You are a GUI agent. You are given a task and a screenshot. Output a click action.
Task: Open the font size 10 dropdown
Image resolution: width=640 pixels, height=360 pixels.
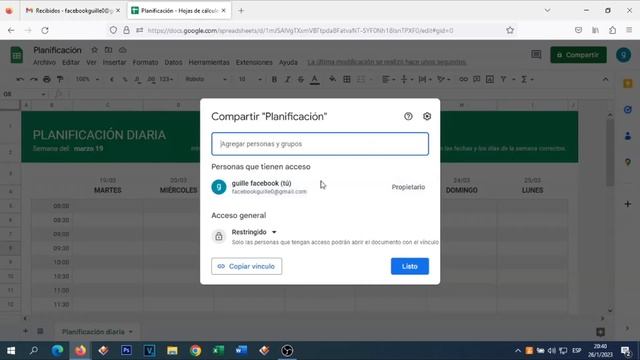click(250, 79)
